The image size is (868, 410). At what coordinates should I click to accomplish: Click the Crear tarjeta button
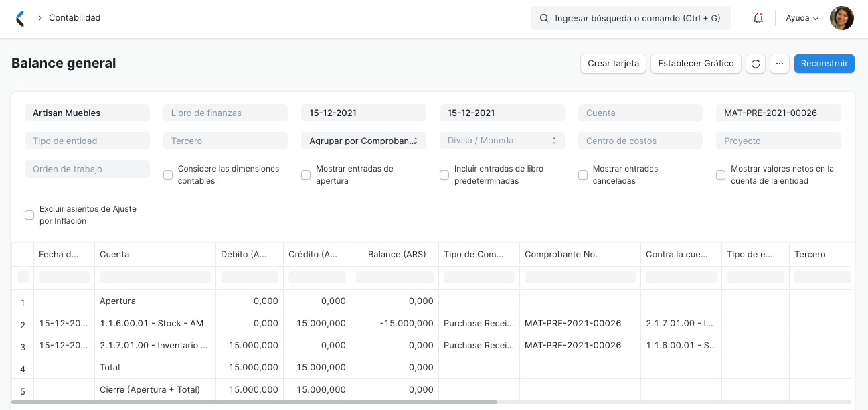tap(612, 63)
